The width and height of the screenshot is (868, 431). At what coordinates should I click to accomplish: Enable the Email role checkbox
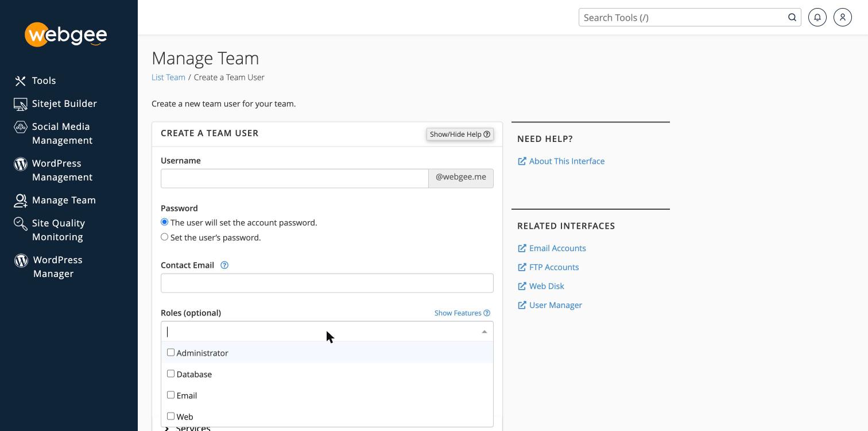click(x=170, y=395)
